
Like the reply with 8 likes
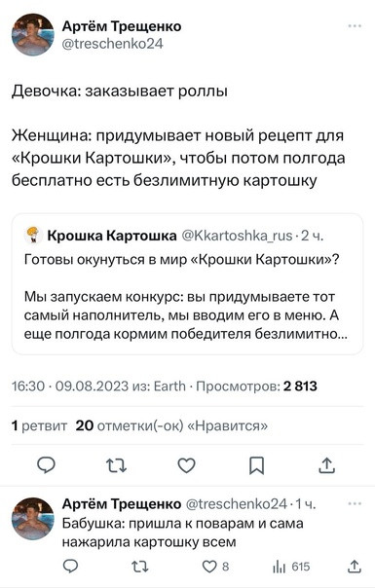point(215,567)
